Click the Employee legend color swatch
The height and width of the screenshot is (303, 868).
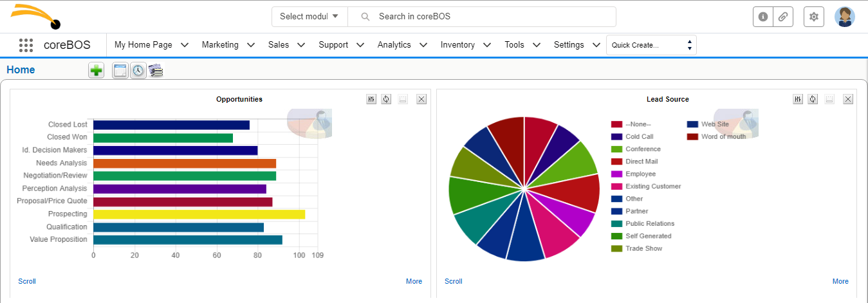(x=616, y=174)
